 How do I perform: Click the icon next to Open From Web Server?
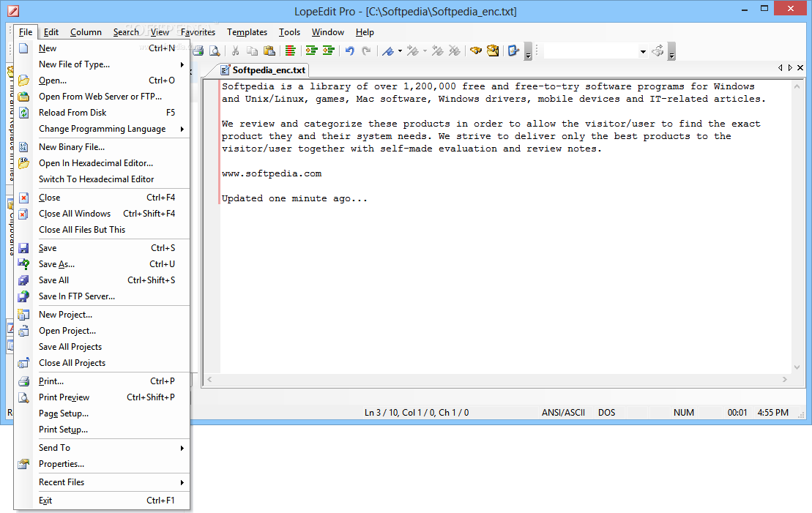pos(23,97)
